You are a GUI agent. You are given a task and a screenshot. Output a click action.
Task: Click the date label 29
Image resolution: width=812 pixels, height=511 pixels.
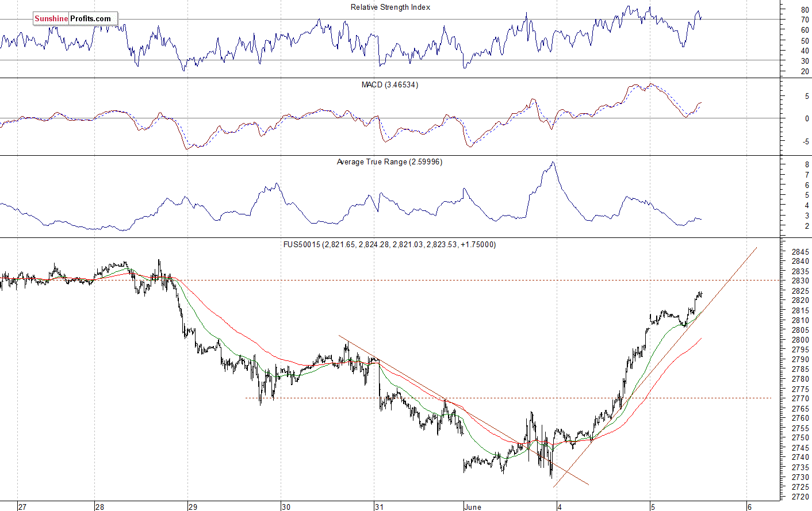[x=193, y=507]
